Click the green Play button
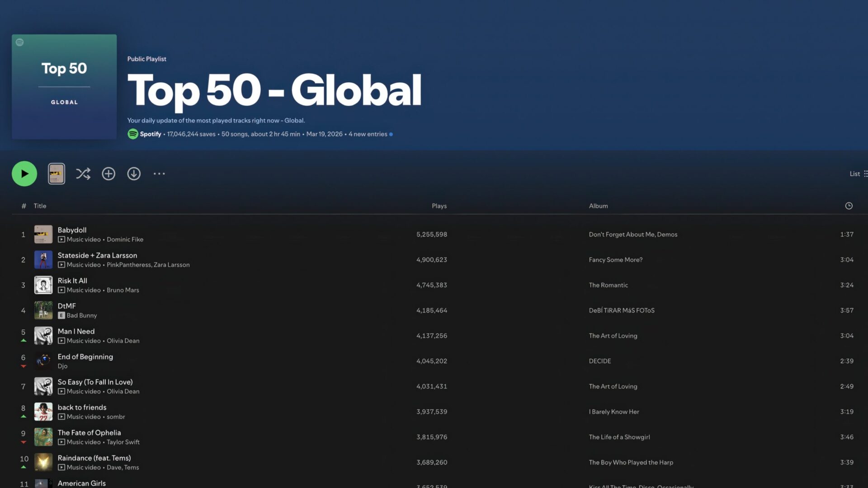The width and height of the screenshot is (868, 488). pos(24,173)
